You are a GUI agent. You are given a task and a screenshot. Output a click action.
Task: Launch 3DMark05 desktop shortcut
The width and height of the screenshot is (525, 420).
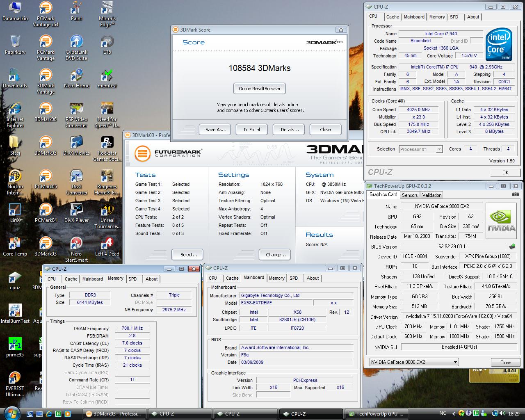[x=46, y=146]
